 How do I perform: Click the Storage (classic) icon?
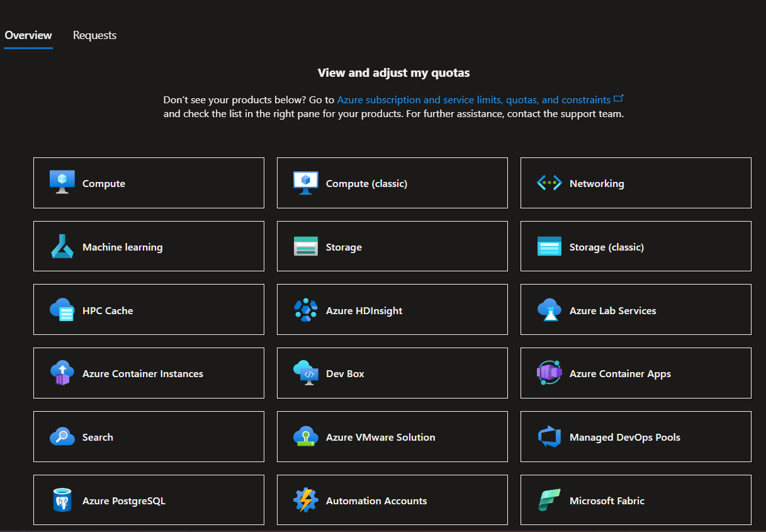coord(549,246)
